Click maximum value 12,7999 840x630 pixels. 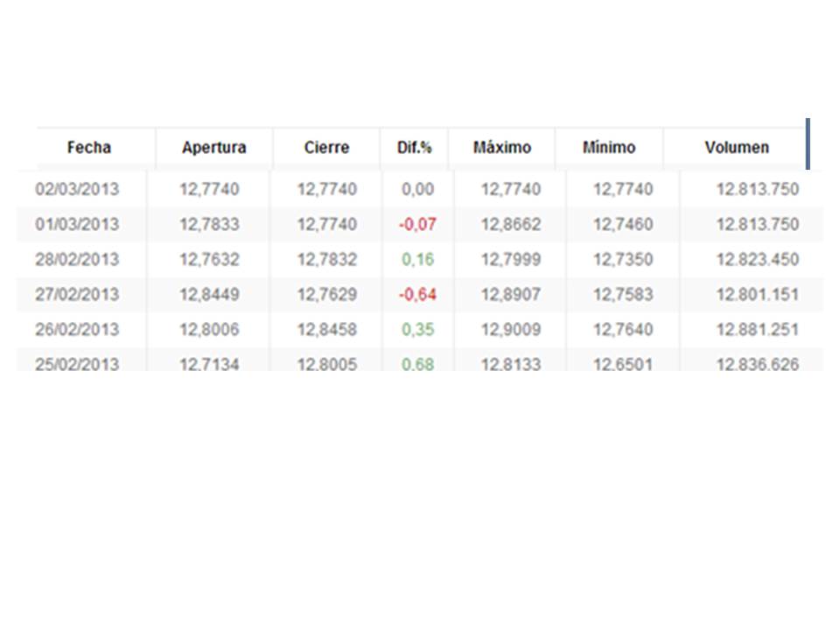(x=510, y=259)
